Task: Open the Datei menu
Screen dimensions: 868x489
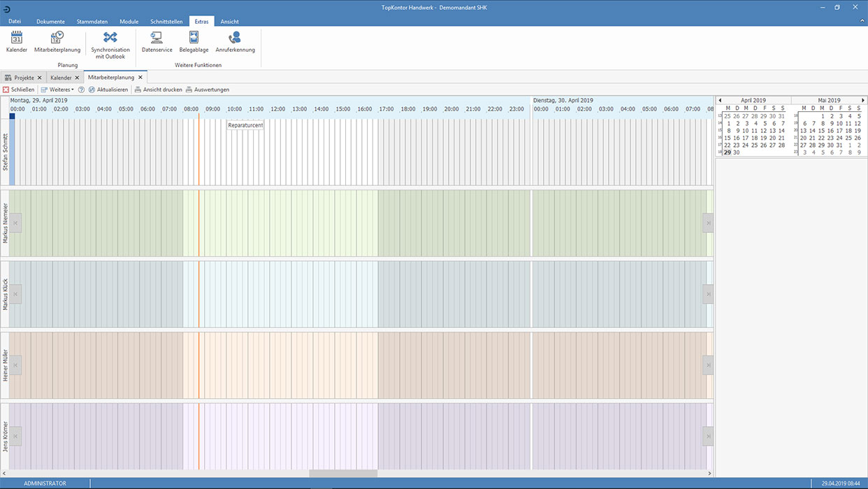Action: pyautogui.click(x=15, y=22)
